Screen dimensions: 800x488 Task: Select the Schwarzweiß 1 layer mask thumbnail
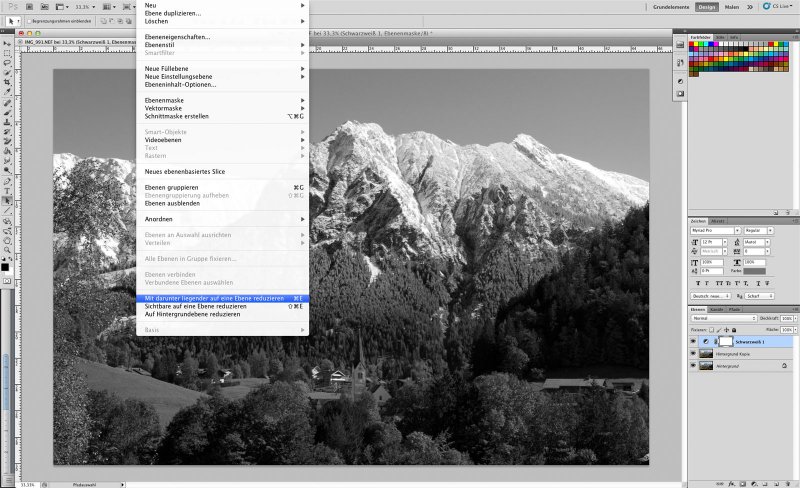click(x=725, y=341)
